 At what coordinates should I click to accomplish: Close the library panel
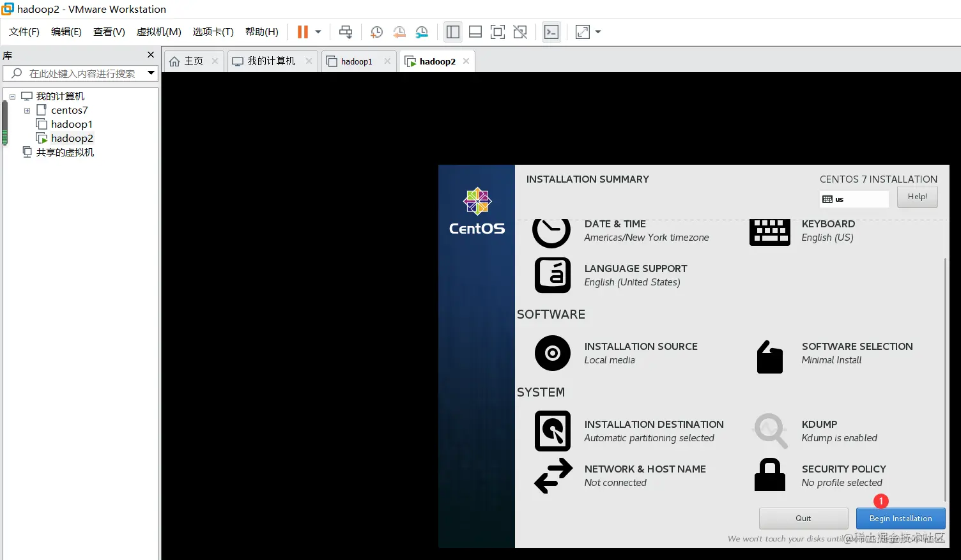(x=151, y=55)
